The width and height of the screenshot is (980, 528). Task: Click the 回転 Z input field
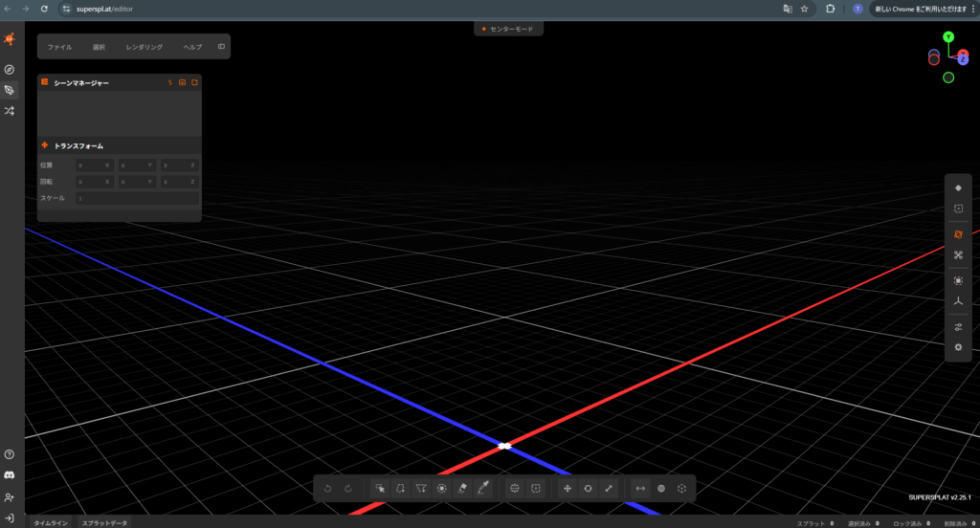(180, 182)
